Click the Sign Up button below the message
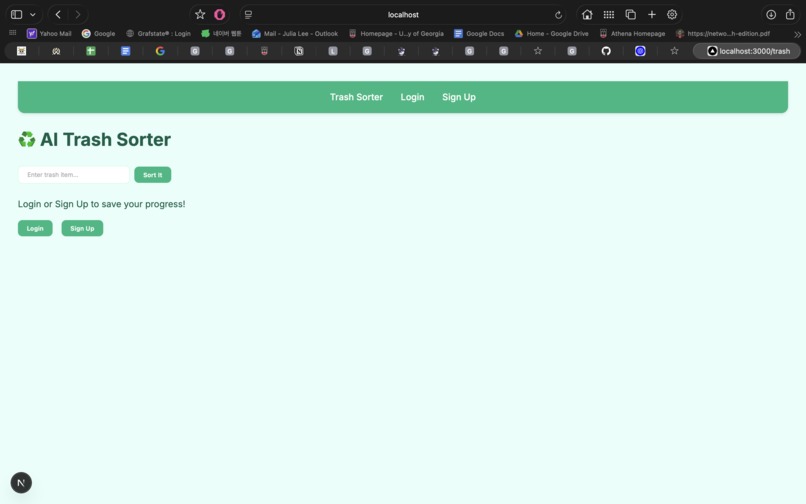 82,228
